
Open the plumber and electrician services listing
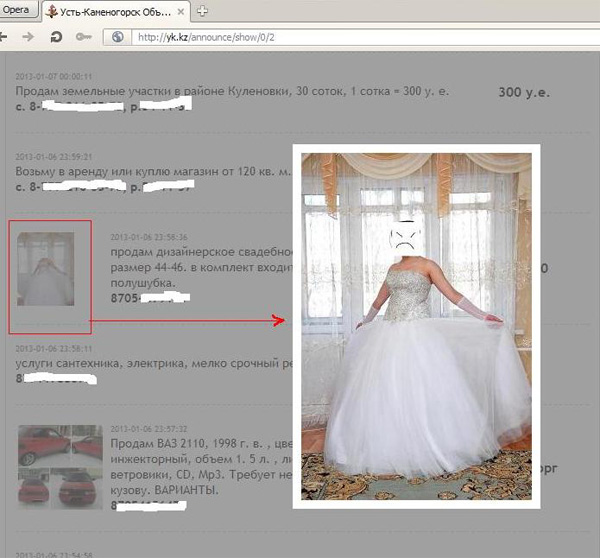[x=150, y=363]
